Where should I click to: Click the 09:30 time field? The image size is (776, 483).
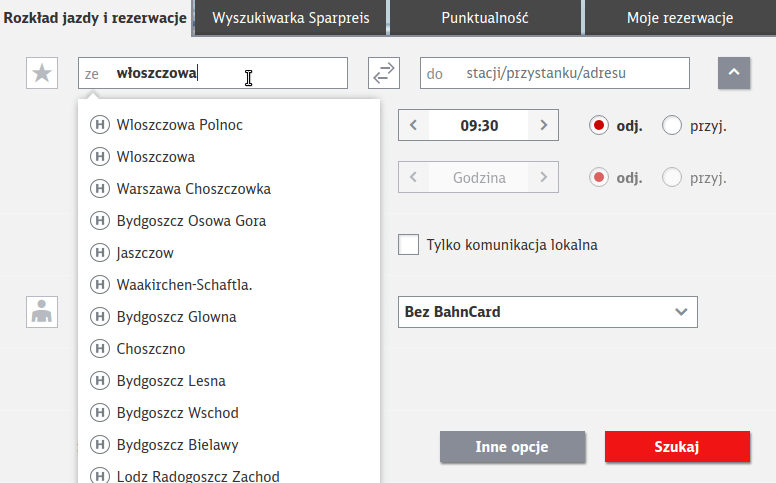479,125
